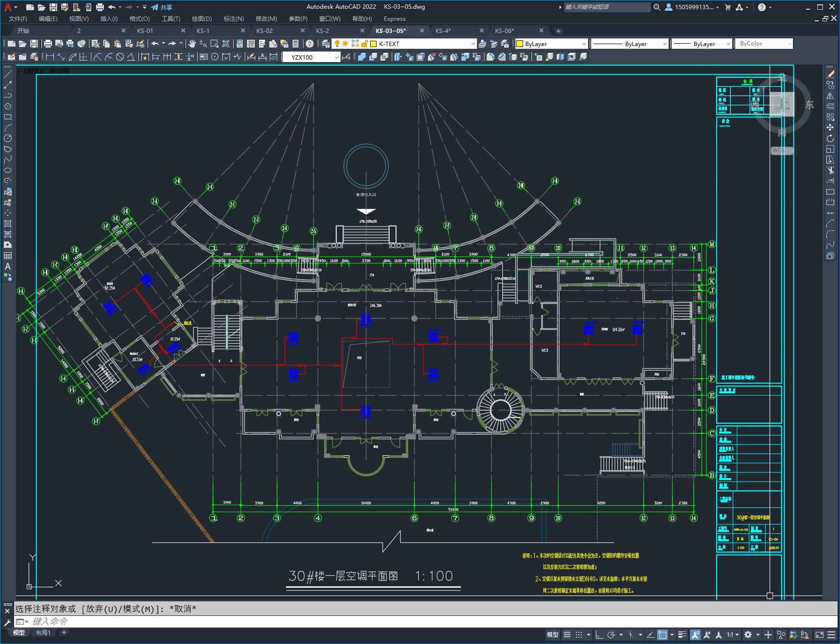Screen dimensions: 840x644
Task: Select the Linear dimension tool
Action: [49, 57]
